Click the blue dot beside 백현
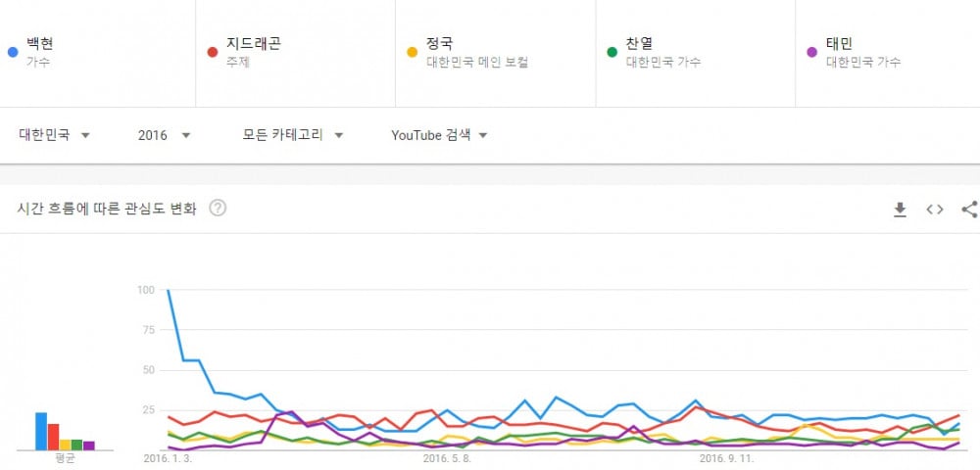980x470 pixels. click(13, 53)
